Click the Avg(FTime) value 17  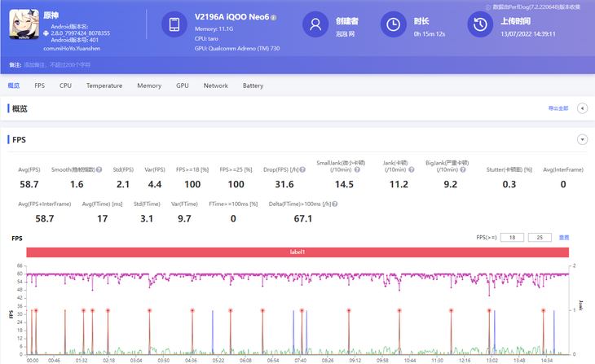click(103, 219)
